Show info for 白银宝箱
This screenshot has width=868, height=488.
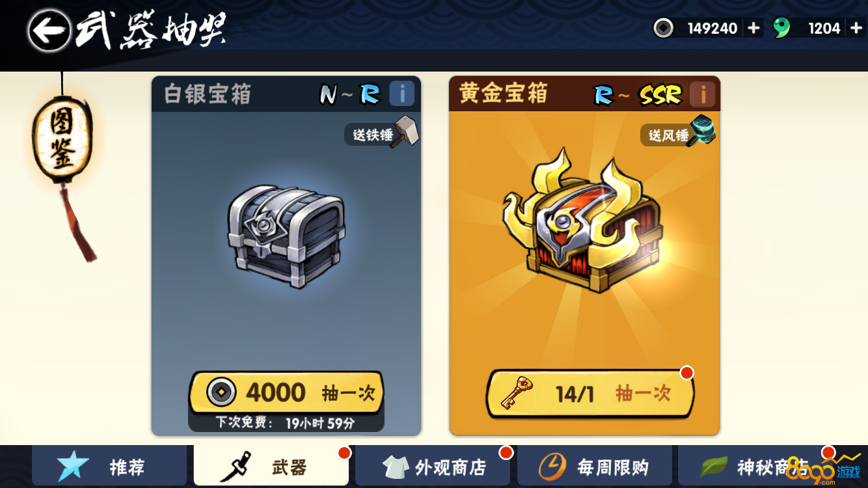coord(402,94)
